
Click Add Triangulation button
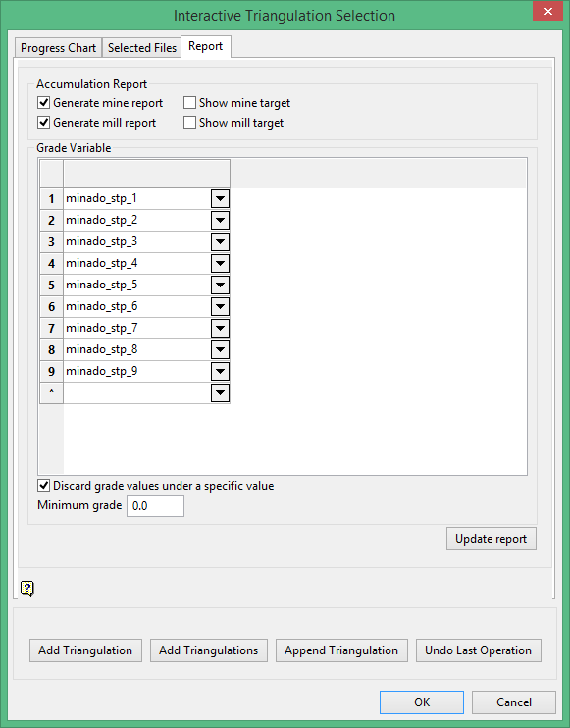[85, 650]
